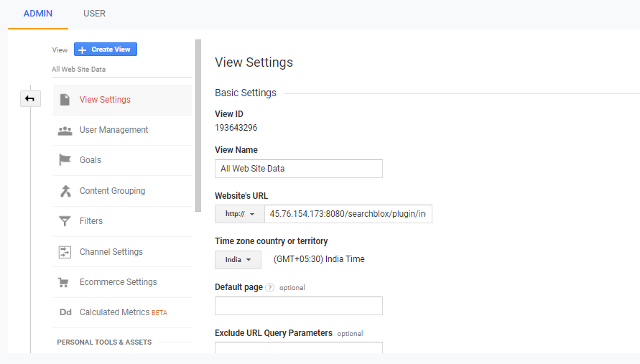The height and width of the screenshot is (364, 640).
Task: Open the http:// protocol dropdown
Action: [240, 214]
